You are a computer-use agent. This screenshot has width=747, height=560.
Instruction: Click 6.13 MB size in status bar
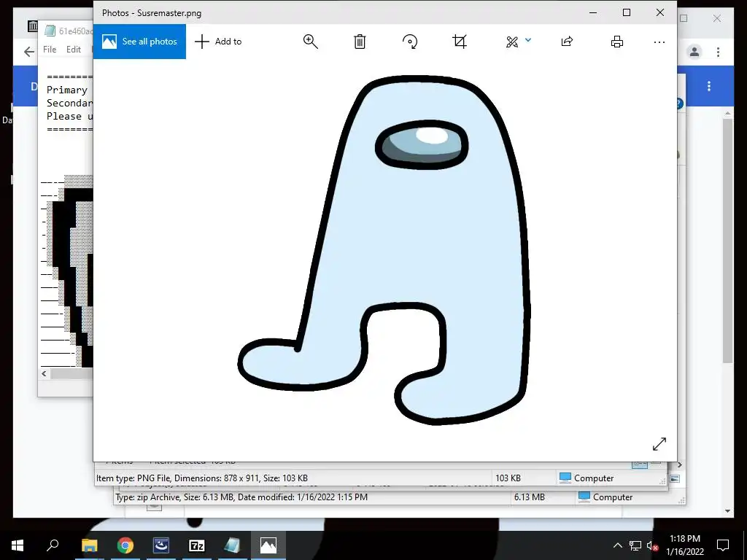click(x=529, y=497)
